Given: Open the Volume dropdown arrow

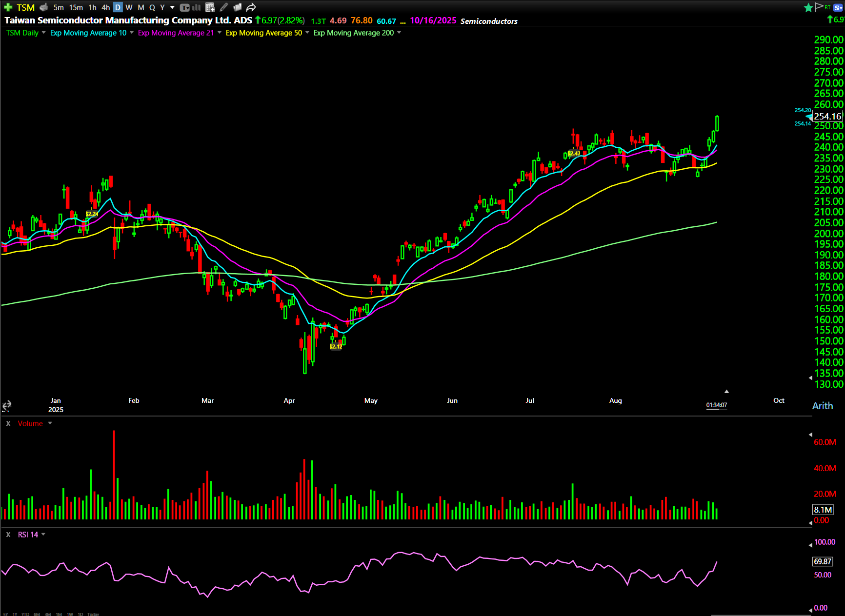Looking at the screenshot, I should click(50, 423).
